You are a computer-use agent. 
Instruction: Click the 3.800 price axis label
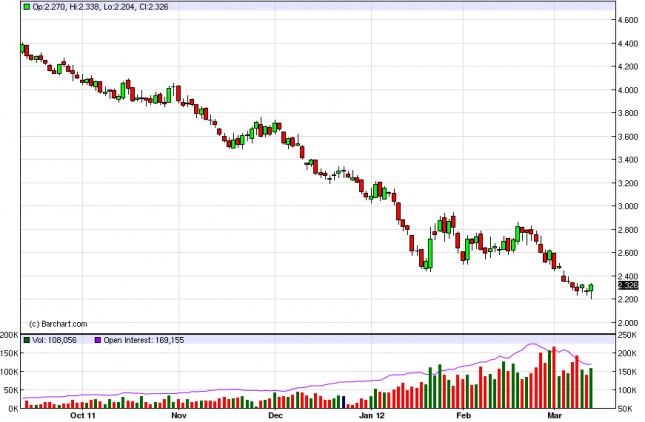pos(628,113)
